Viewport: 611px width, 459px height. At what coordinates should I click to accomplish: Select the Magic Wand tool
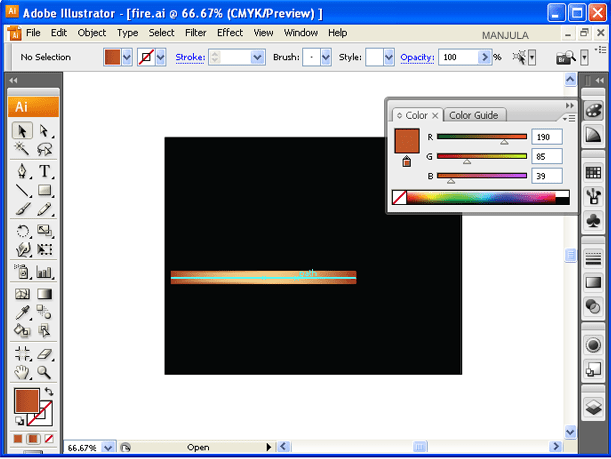tap(22, 148)
